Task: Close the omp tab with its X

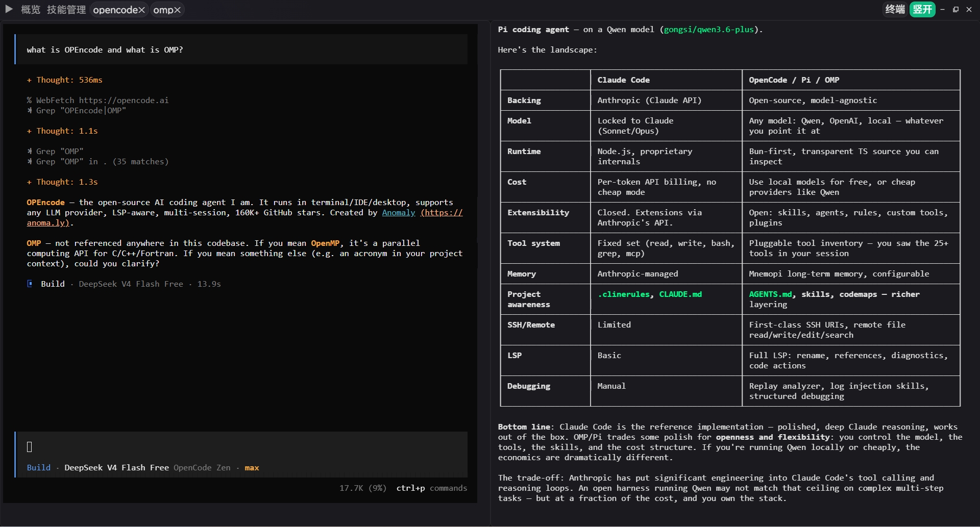Action: (x=178, y=10)
